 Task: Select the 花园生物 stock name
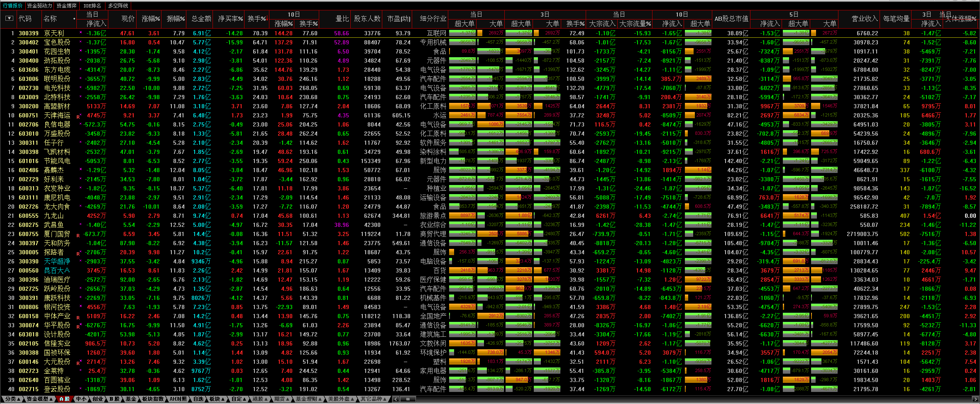(57, 51)
